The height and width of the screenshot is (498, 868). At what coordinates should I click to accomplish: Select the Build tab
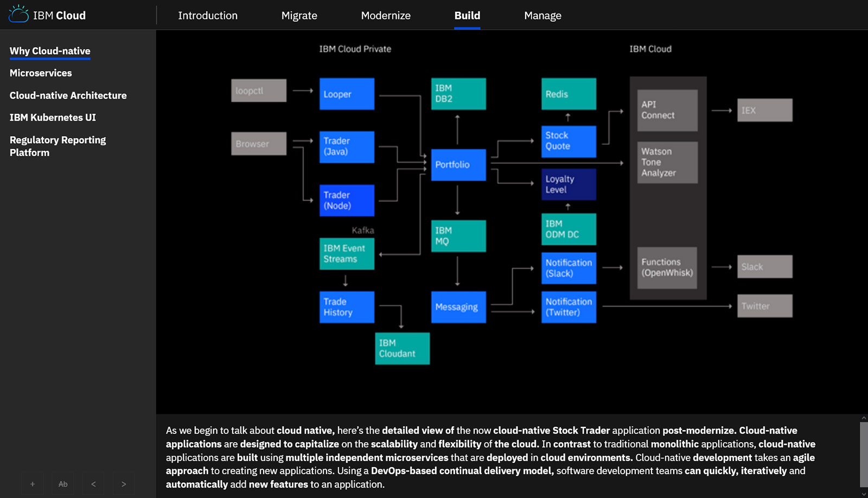[467, 15]
